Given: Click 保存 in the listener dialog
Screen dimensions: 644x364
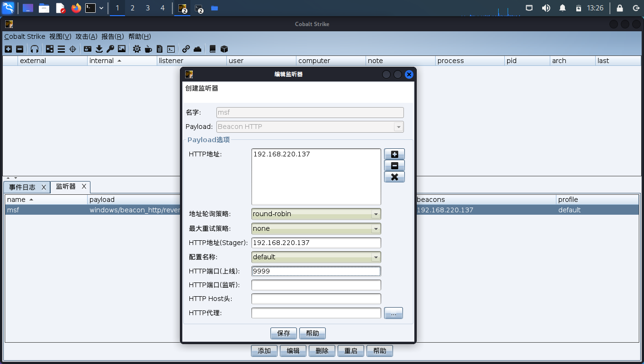Looking at the screenshot, I should 284,333.
